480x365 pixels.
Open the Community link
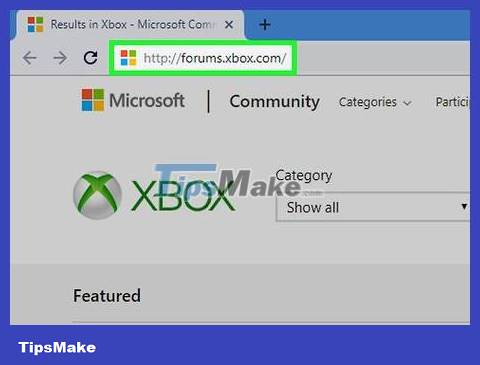pos(275,101)
